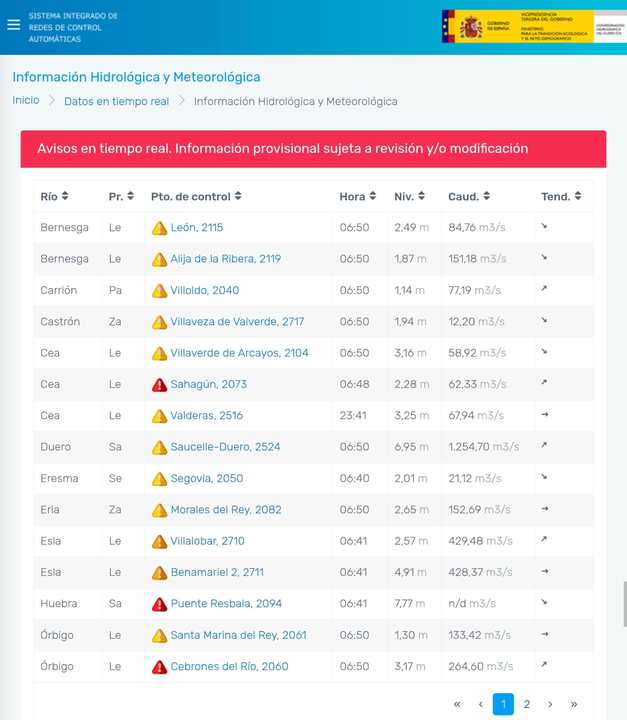Click Datos en tiempo real breadcrumb

[116, 101]
